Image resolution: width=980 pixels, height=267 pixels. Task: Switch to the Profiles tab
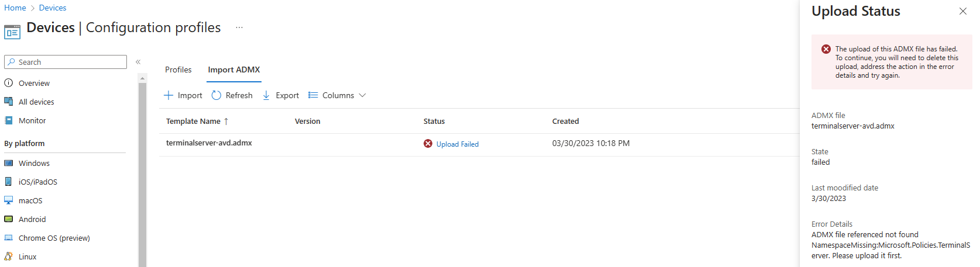tap(178, 70)
